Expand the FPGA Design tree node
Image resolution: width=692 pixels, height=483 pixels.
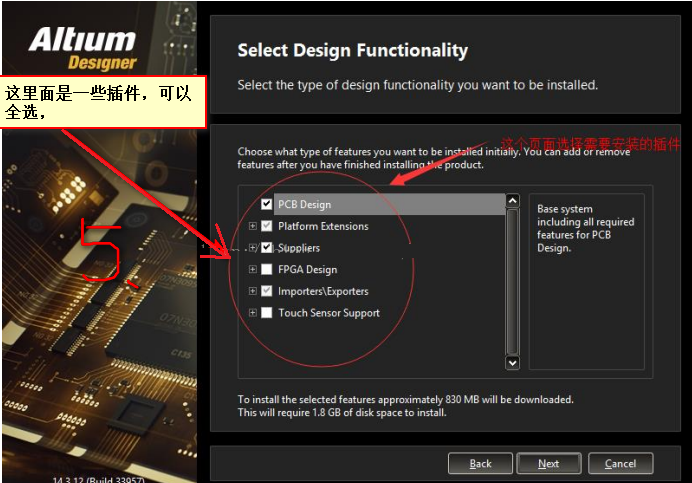pos(252,269)
